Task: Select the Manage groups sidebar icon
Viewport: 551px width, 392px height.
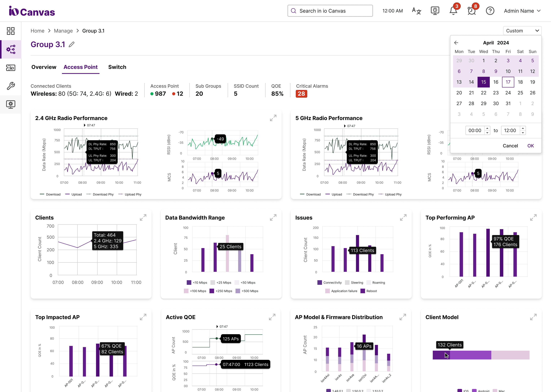Action: (x=11, y=49)
